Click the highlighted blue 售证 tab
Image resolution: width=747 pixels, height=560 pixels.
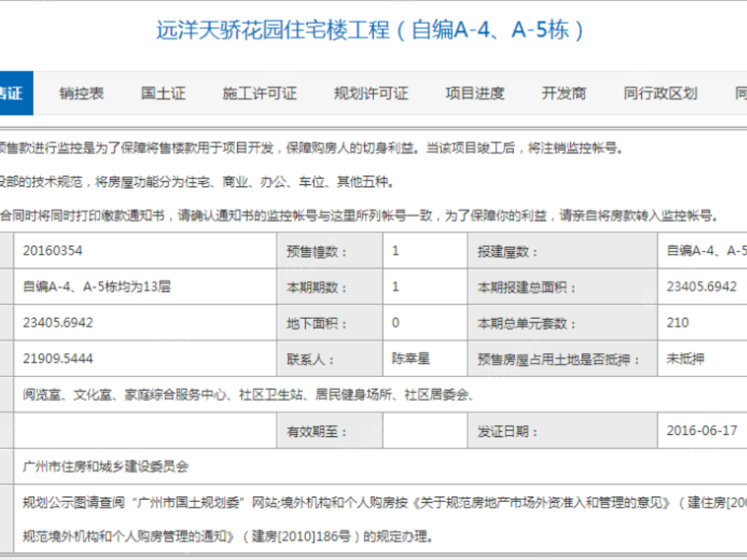(x=16, y=93)
